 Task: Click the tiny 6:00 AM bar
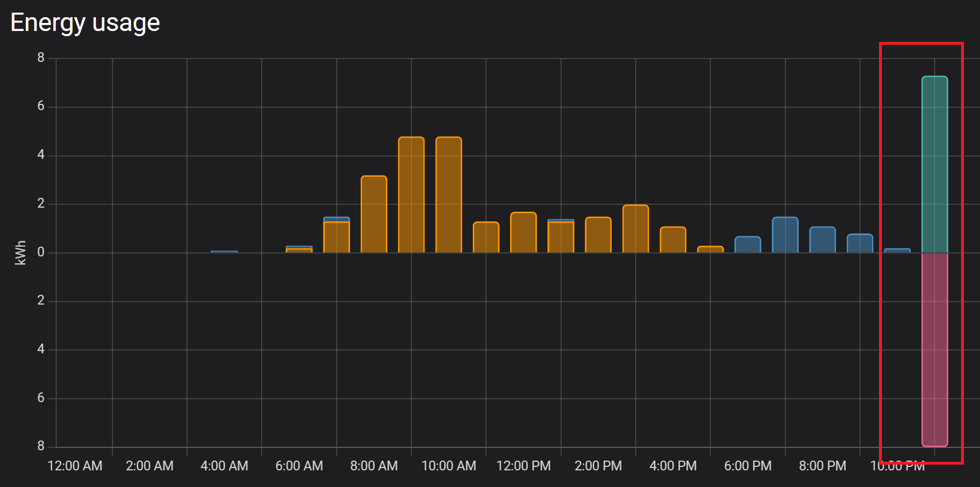coord(299,250)
